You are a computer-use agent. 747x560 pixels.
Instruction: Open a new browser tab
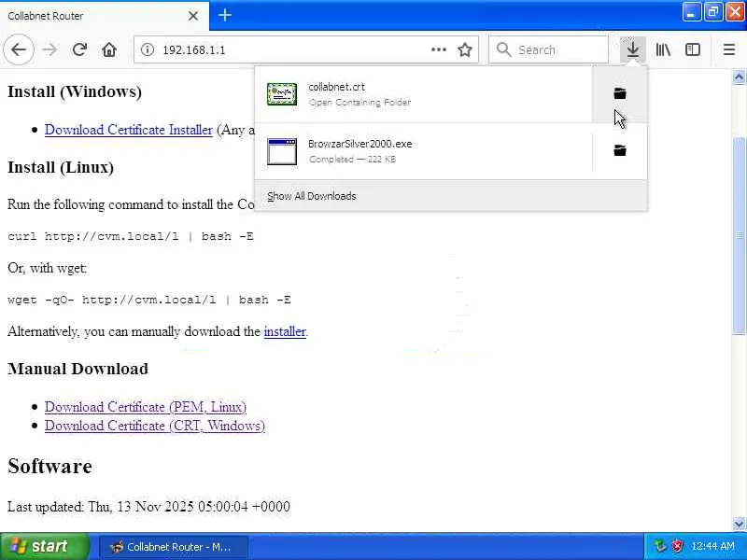225,15
